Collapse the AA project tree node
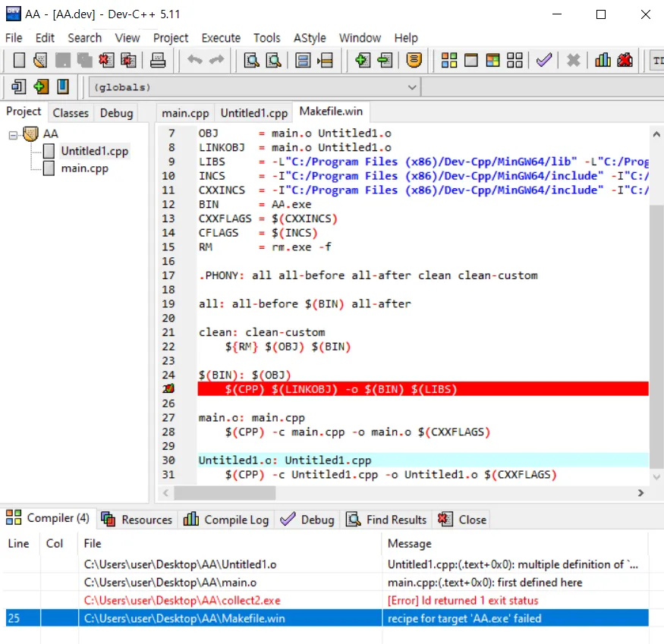 click(13, 135)
